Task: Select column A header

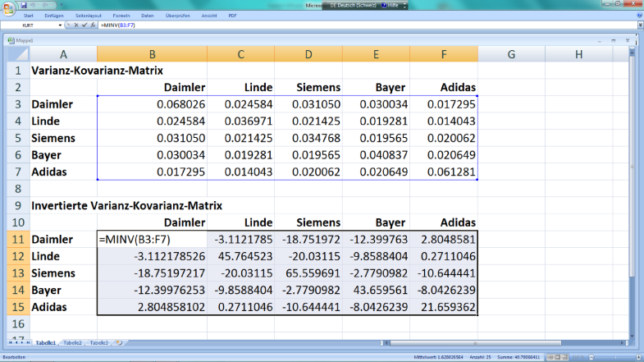Action: 63,54
